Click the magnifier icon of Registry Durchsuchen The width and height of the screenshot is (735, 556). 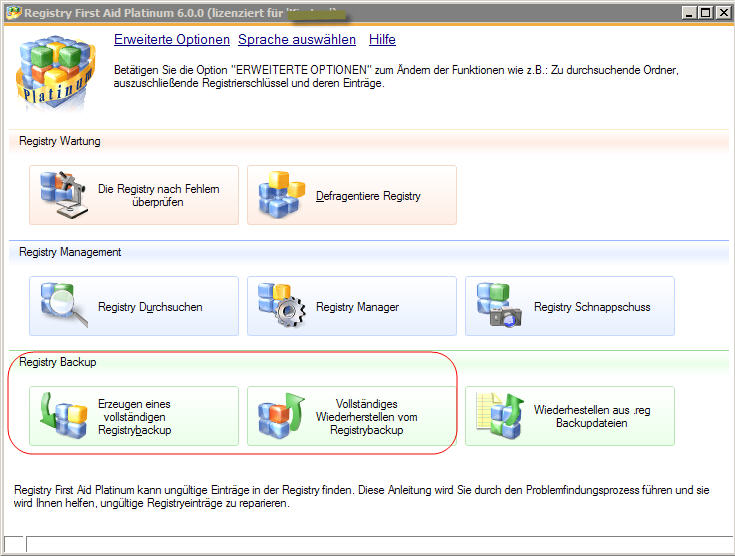[64, 305]
